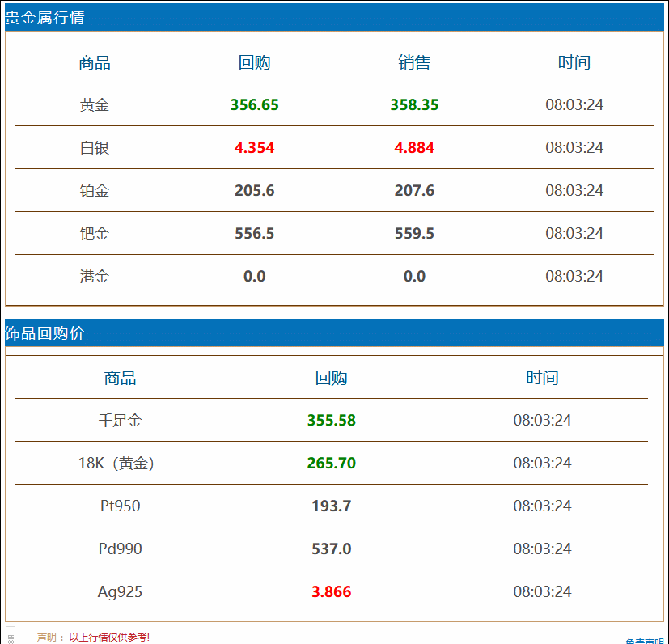Viewport: 669px width, 644px height.
Task: Click the 时间 column header
Action: click(574, 62)
